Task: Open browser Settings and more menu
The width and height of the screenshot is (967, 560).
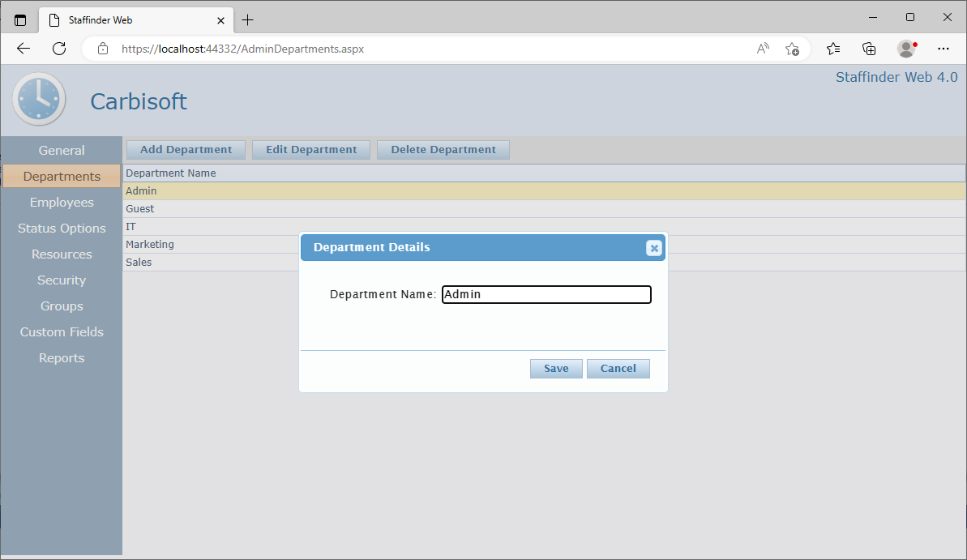Action: point(943,49)
